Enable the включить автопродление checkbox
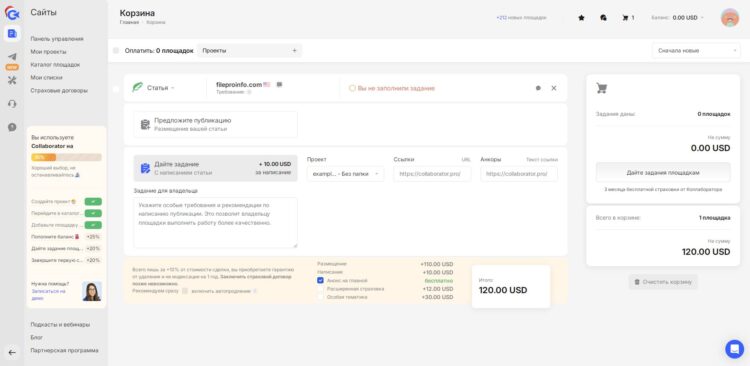 pos(185,291)
